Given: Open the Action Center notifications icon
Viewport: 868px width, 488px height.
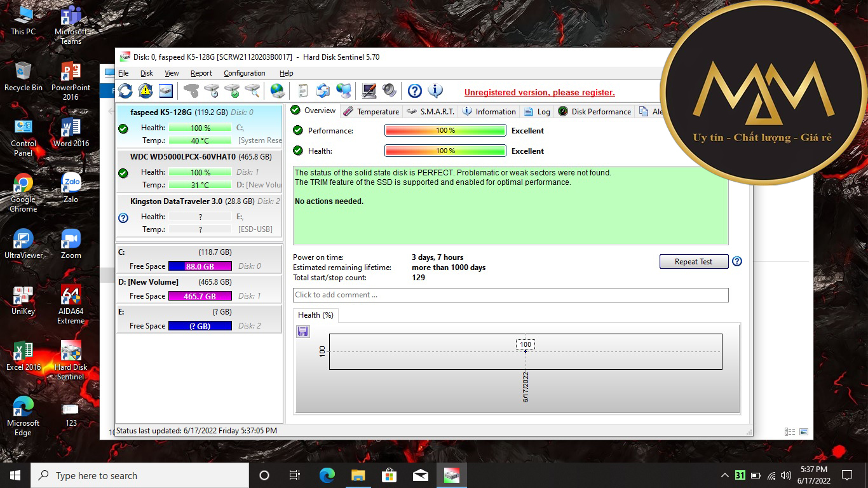Looking at the screenshot, I should (846, 475).
